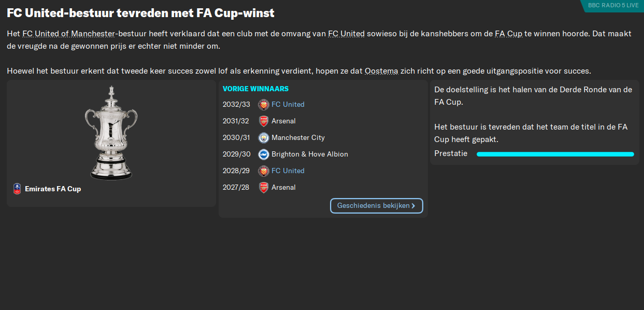Follow the FA Cup link in the article
The width and height of the screenshot is (644, 310).
tap(508, 34)
